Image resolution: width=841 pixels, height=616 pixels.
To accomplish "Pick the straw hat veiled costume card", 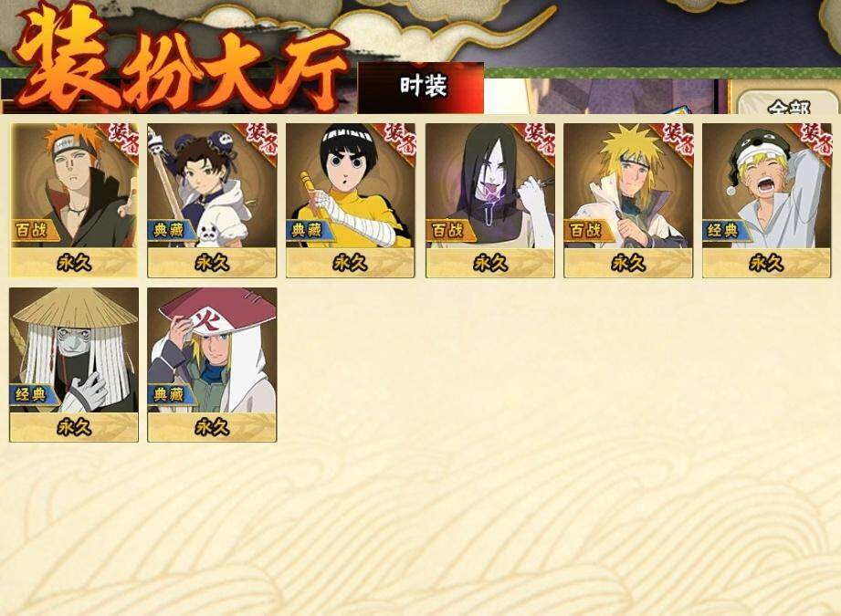I will click(x=74, y=364).
